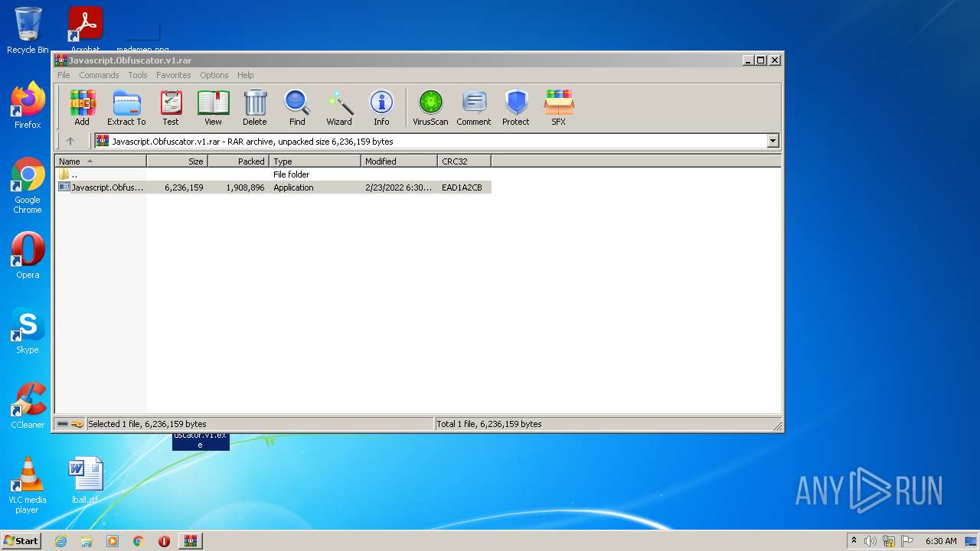980x551 pixels.
Task: Click the Add toolbar icon in WinRAR
Action: (x=82, y=107)
